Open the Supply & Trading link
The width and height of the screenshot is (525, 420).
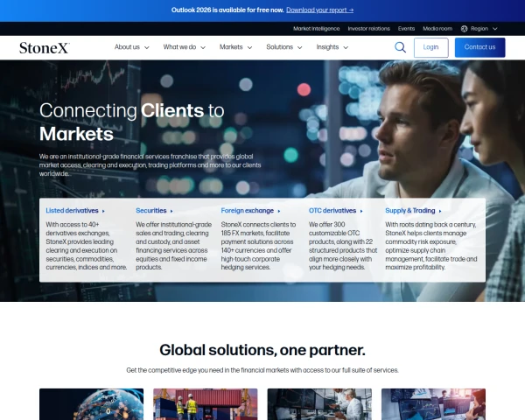pos(410,211)
